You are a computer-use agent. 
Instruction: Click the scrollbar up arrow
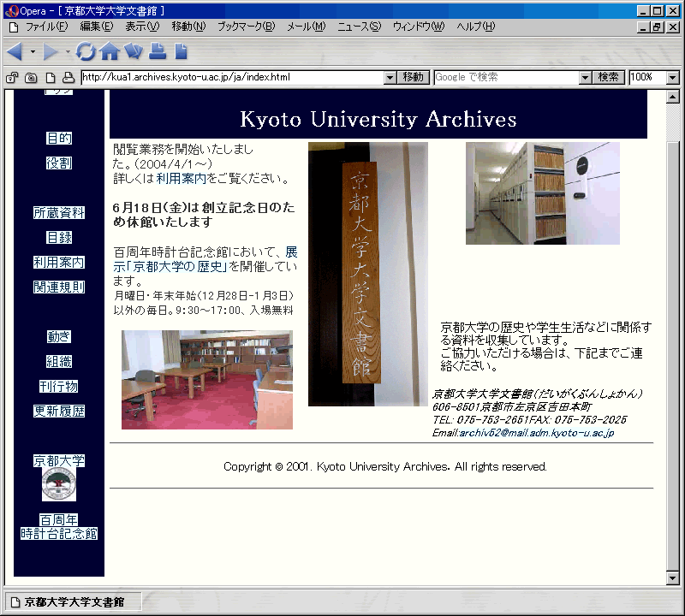click(673, 97)
